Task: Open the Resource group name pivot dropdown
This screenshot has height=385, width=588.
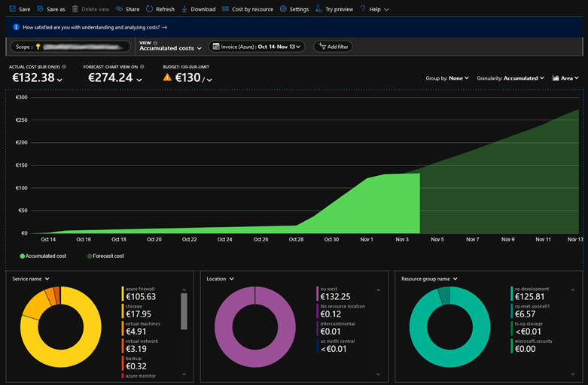Action: (429, 279)
